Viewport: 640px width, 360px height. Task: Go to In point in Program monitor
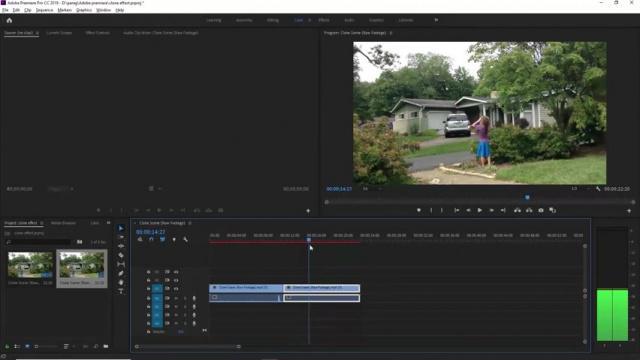[x=457, y=210]
